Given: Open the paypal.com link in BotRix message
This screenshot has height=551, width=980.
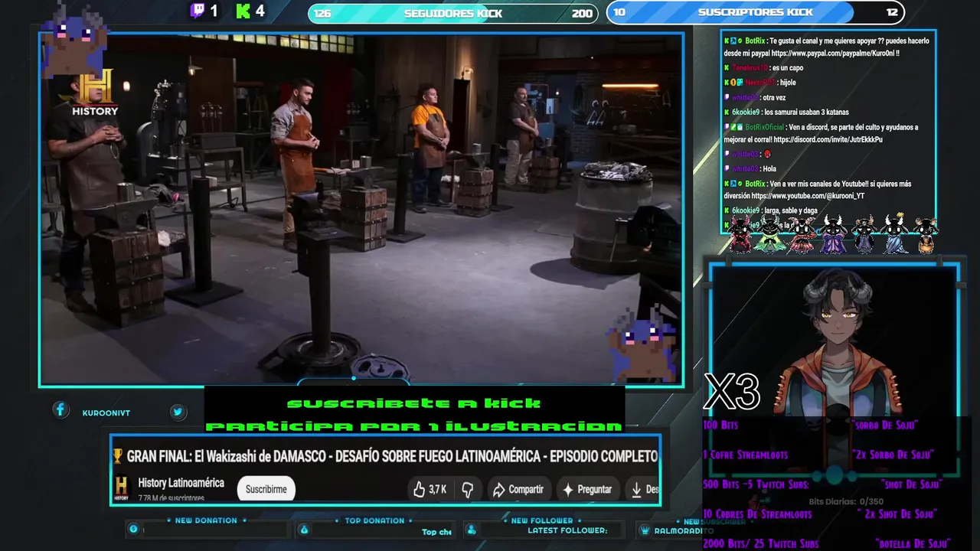Looking at the screenshot, I should 835,54.
